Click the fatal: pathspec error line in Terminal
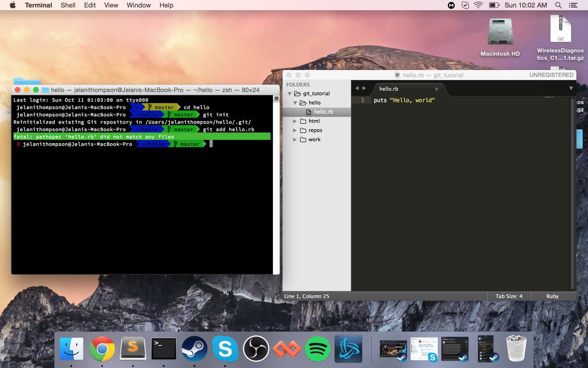 [x=142, y=137]
